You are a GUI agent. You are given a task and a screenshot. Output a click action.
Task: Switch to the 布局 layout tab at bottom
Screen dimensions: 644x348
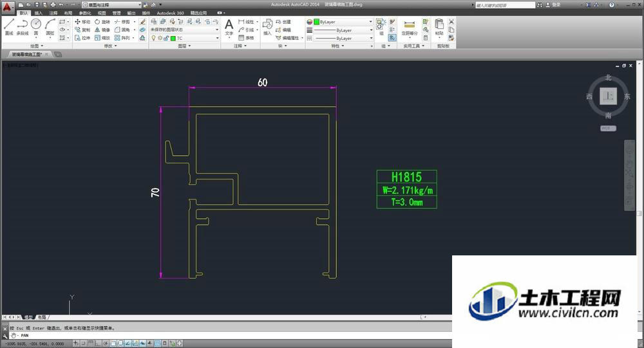[41, 317]
